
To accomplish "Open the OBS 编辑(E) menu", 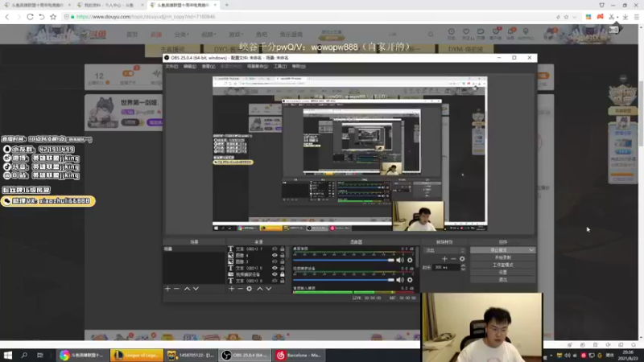I will (190, 67).
